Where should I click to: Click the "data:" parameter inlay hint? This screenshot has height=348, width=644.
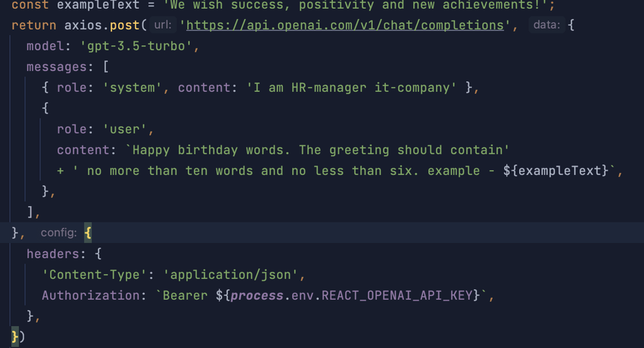coord(546,26)
